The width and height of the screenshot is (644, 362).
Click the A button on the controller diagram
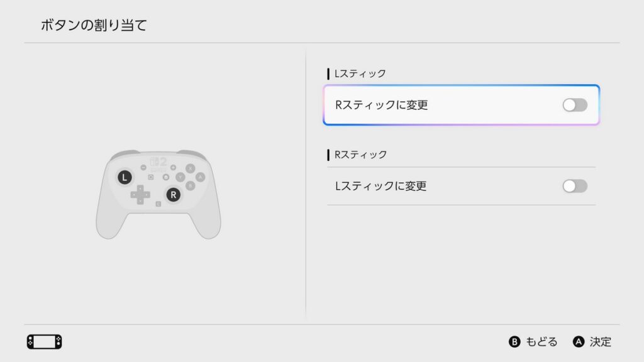click(x=200, y=177)
